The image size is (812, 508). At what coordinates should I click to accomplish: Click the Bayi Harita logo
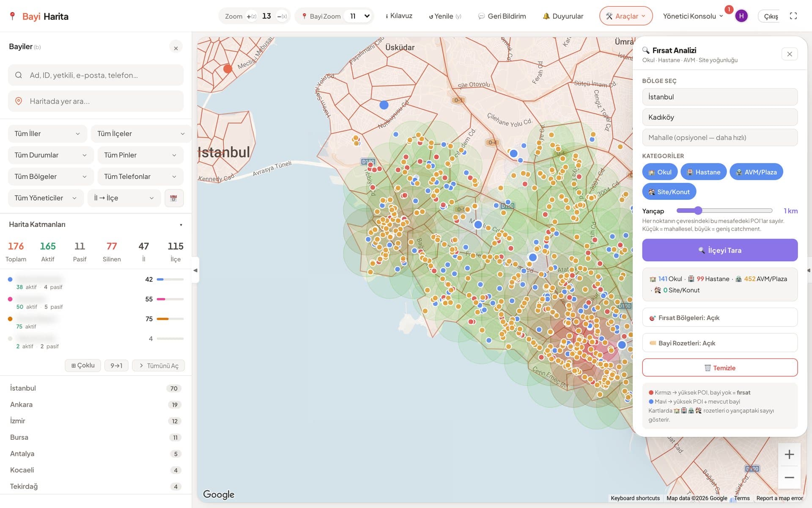click(39, 17)
